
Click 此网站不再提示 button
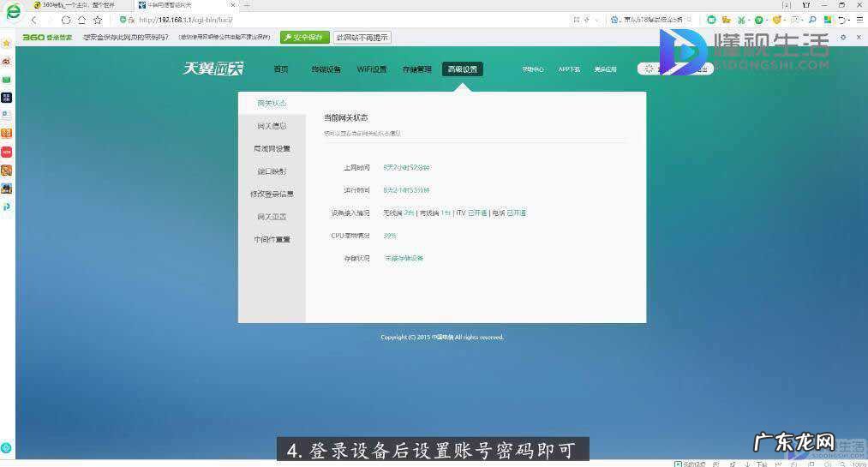click(362, 37)
